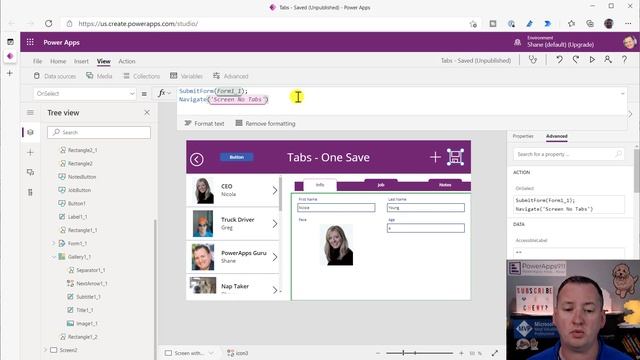Select the save icon in app header
The image size is (640, 360).
pyautogui.click(x=455, y=157)
